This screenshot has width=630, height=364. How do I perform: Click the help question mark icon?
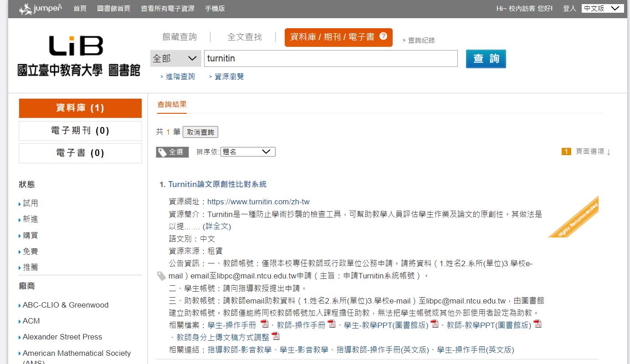[383, 36]
